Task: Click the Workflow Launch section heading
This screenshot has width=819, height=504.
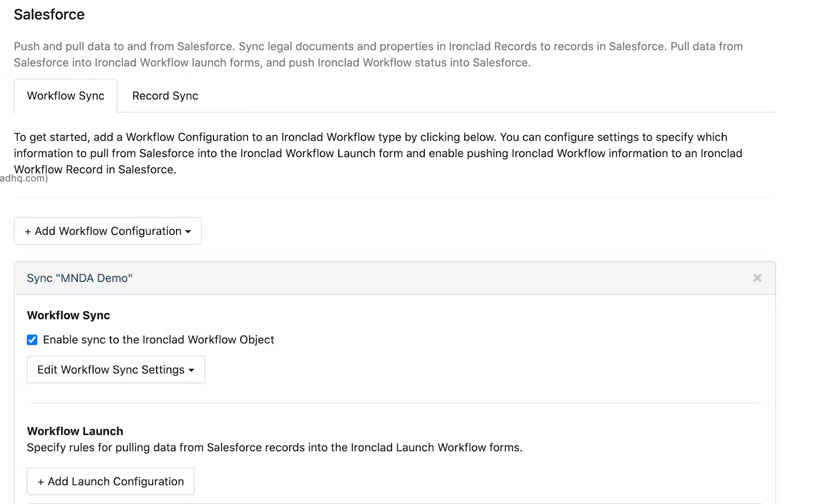Action: (x=75, y=431)
